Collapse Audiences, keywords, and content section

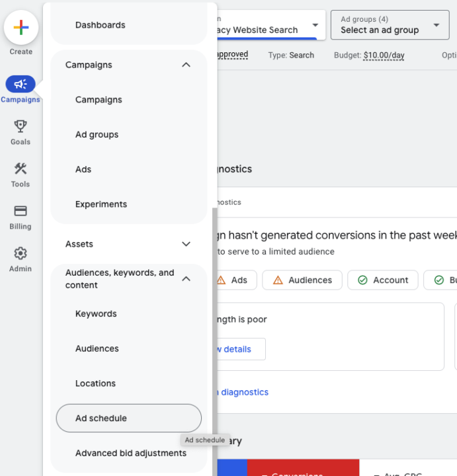coord(186,279)
